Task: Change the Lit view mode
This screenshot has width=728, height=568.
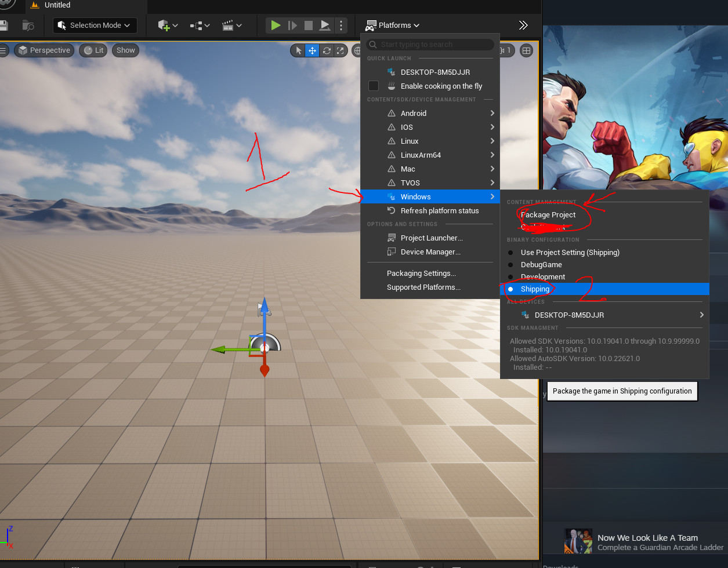Action: (x=94, y=50)
